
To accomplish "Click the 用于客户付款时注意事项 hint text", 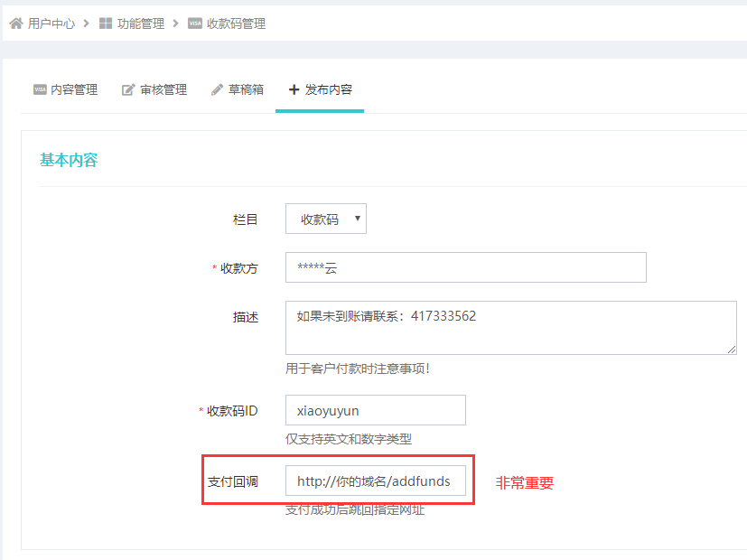I will [x=358, y=369].
